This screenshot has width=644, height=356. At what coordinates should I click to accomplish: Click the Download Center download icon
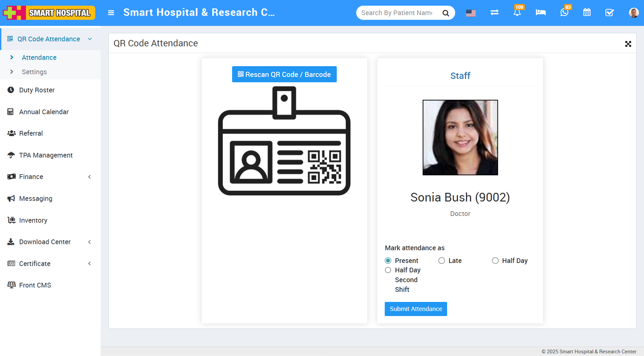point(11,242)
